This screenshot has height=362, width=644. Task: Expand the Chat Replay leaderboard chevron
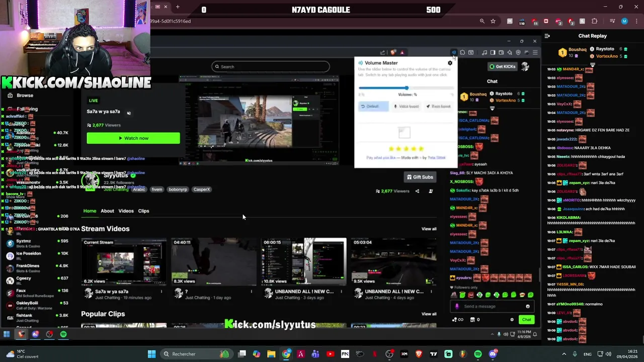coord(593,65)
